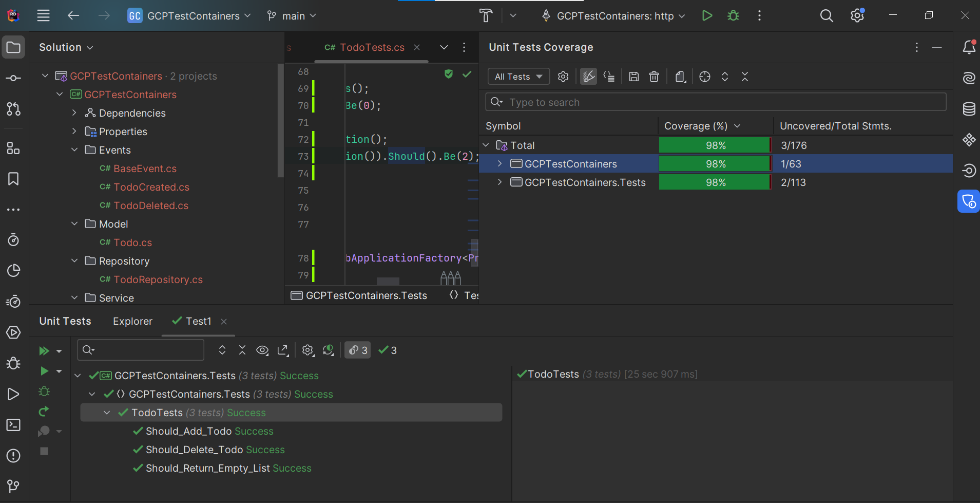Expand the Dependencies node

coord(74,113)
